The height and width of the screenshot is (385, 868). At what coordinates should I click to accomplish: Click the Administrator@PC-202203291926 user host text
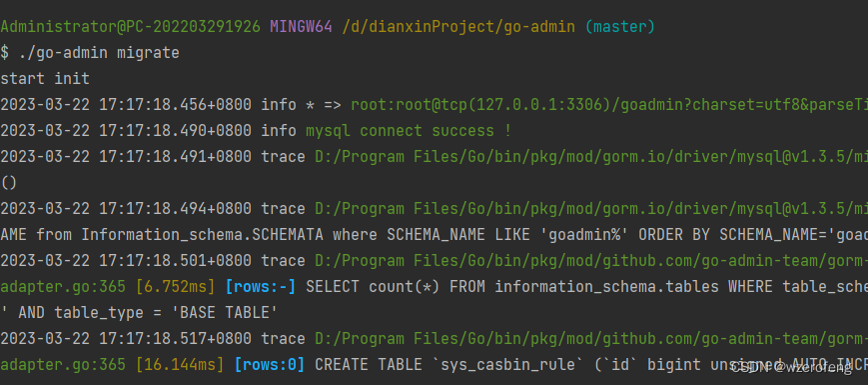130,27
